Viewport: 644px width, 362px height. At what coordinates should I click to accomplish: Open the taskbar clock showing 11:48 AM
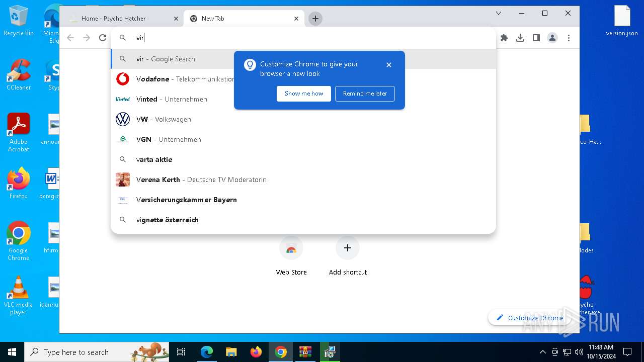coord(601,352)
